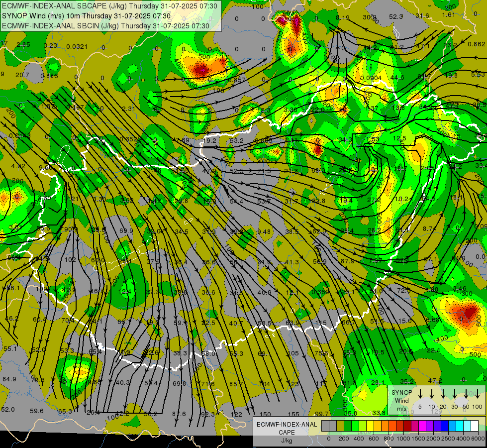Click the 7.69 value on the map

(183, 140)
